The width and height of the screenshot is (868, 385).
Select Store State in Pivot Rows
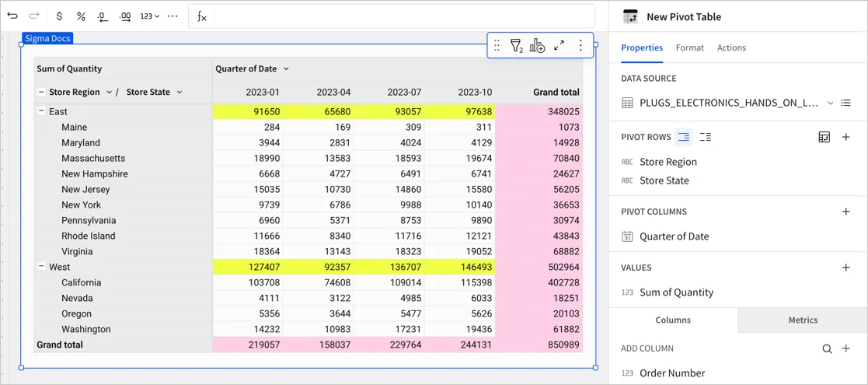[x=664, y=180]
